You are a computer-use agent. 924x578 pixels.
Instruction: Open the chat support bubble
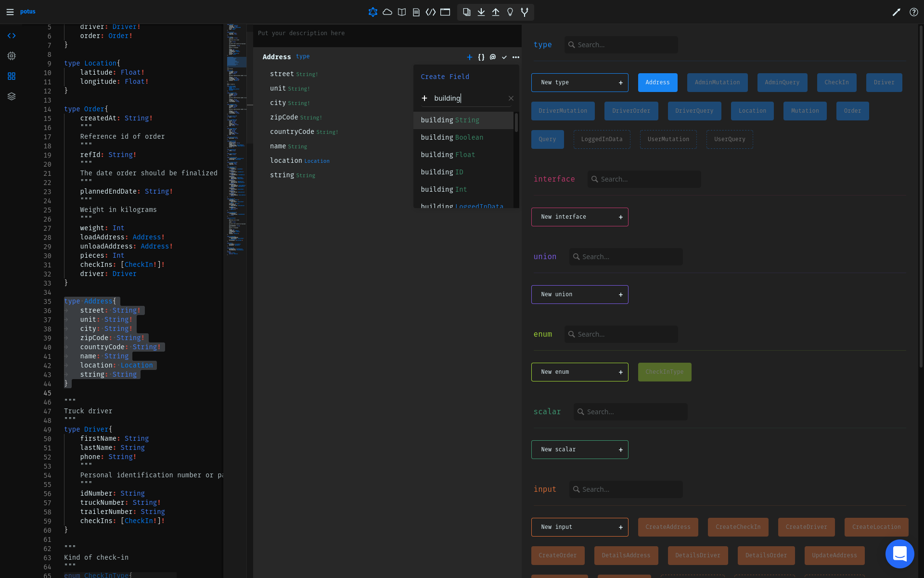pos(899,553)
